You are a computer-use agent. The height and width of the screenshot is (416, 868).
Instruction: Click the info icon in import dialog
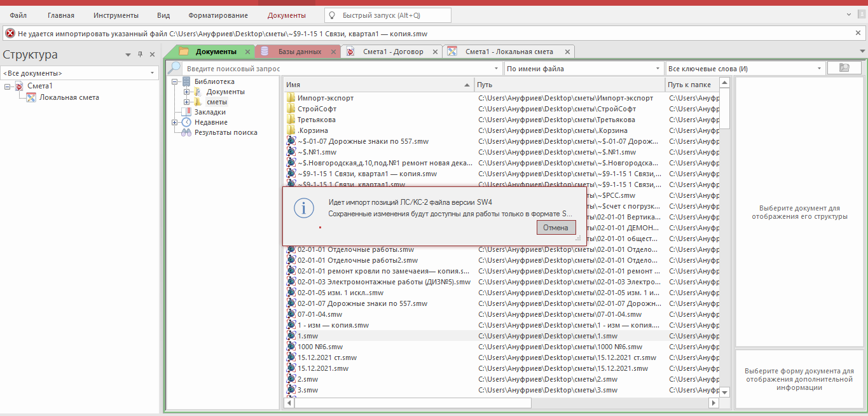pos(303,208)
